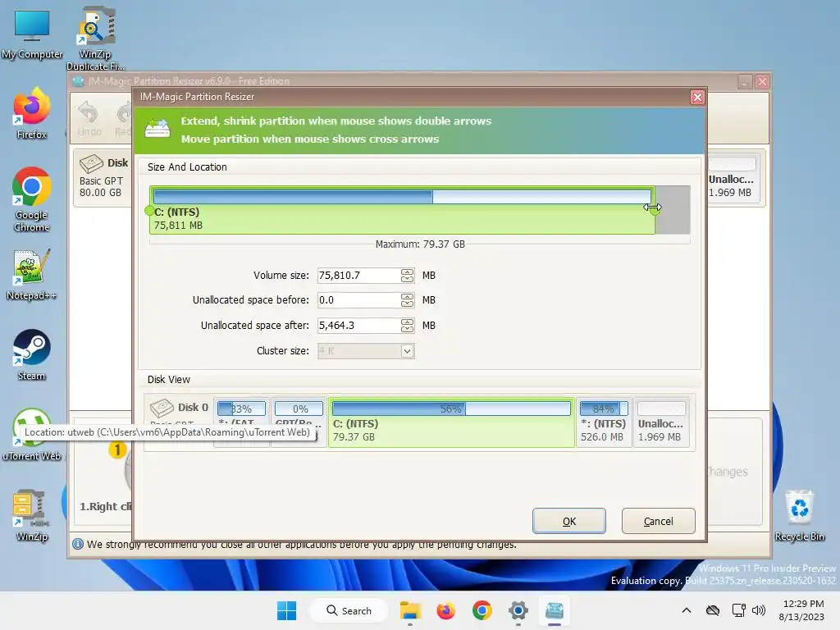840x630 pixels.
Task: Open Steam desktop shortcut
Action: (x=32, y=354)
